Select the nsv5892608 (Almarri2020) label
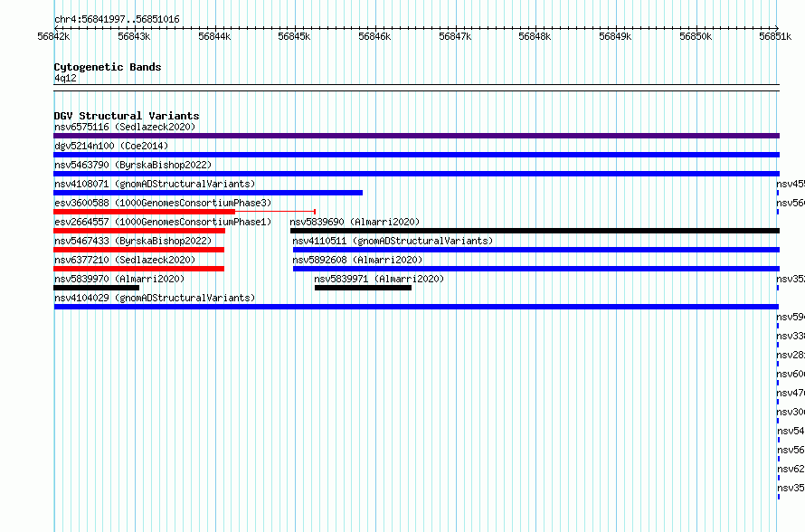The image size is (805, 532). [357, 260]
